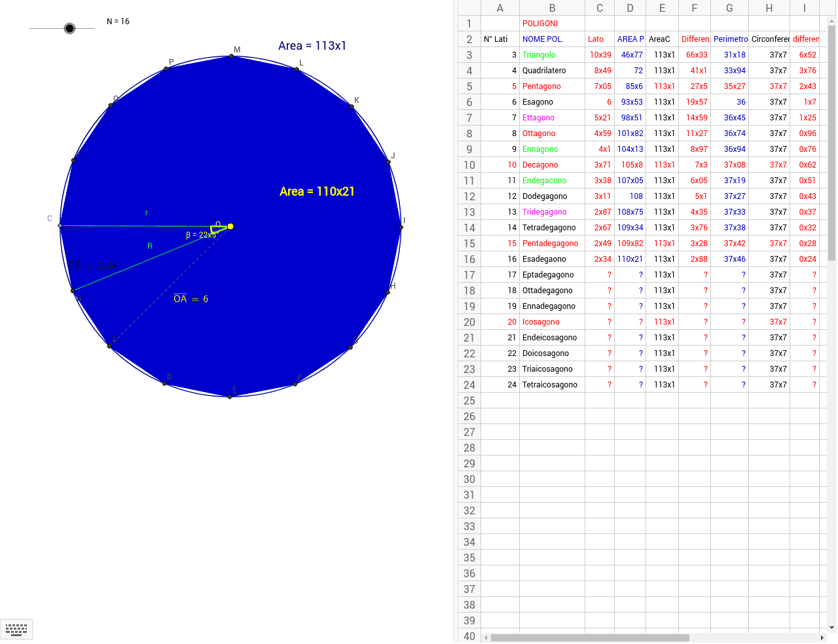Click the Esagono cell
The image size is (838, 644).
pyautogui.click(x=553, y=102)
